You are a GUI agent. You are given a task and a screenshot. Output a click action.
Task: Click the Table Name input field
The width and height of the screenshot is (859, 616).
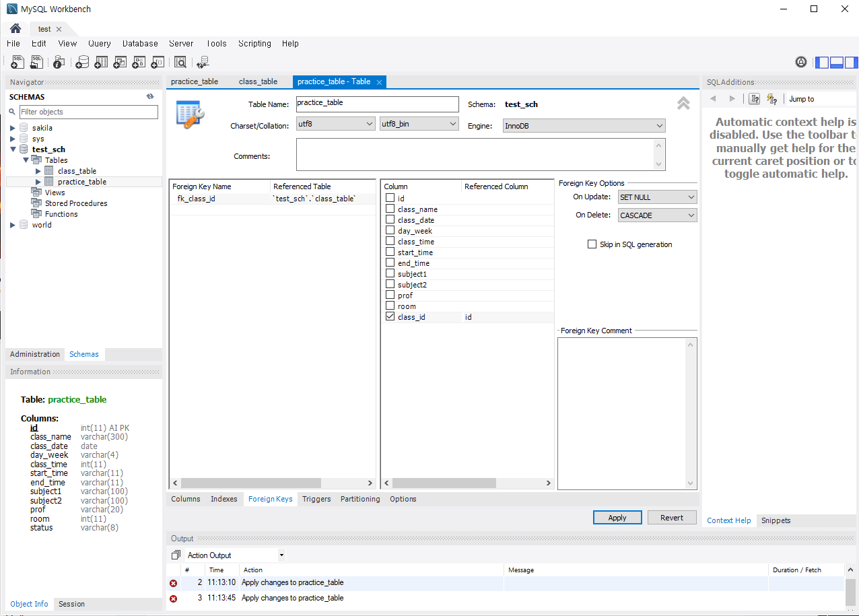377,104
